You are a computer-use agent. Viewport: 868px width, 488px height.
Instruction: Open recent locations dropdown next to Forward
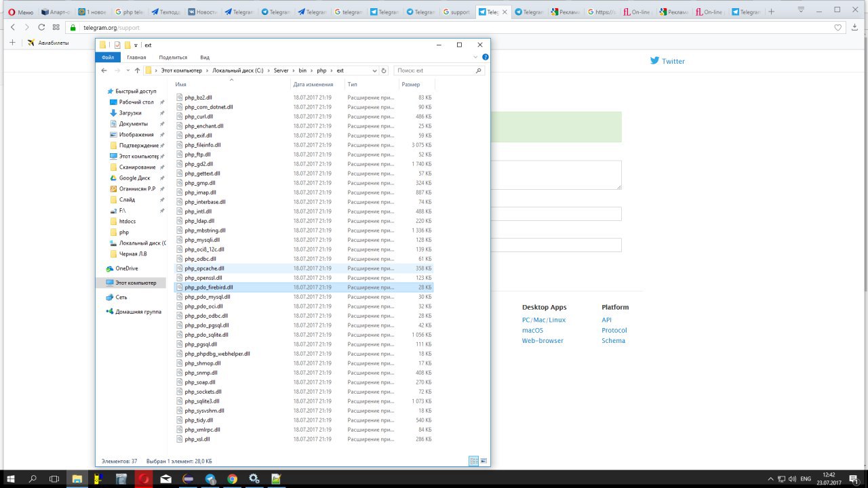[127, 70]
